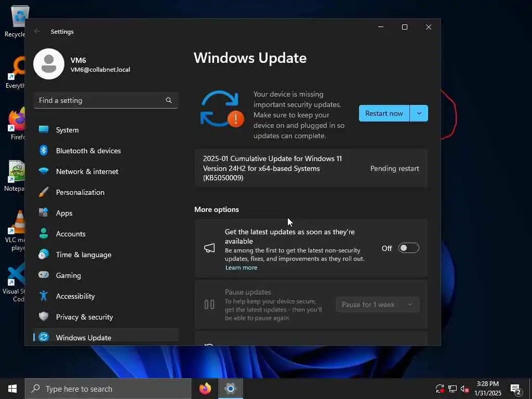
Task: Open the Accessibility figure icon
Action: tap(44, 296)
